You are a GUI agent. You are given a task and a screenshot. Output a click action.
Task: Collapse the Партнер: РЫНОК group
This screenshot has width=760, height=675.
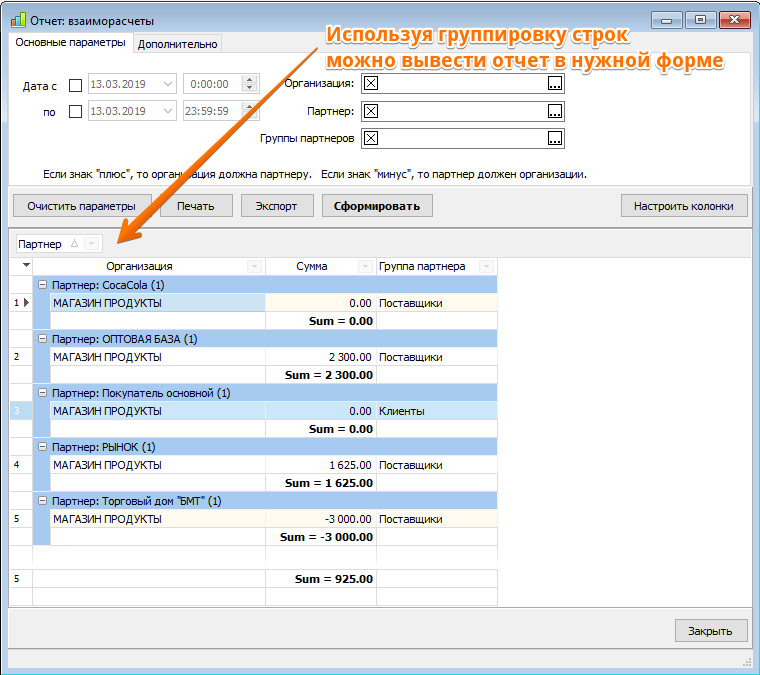[43, 446]
